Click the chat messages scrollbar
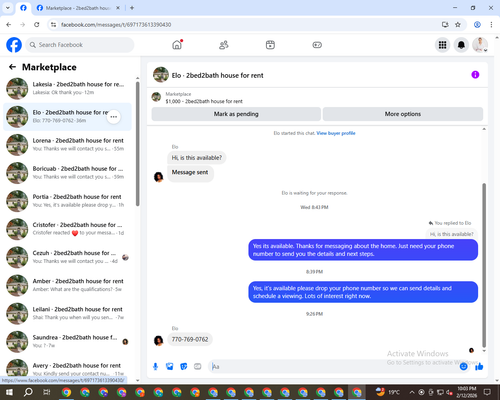 [x=484, y=265]
